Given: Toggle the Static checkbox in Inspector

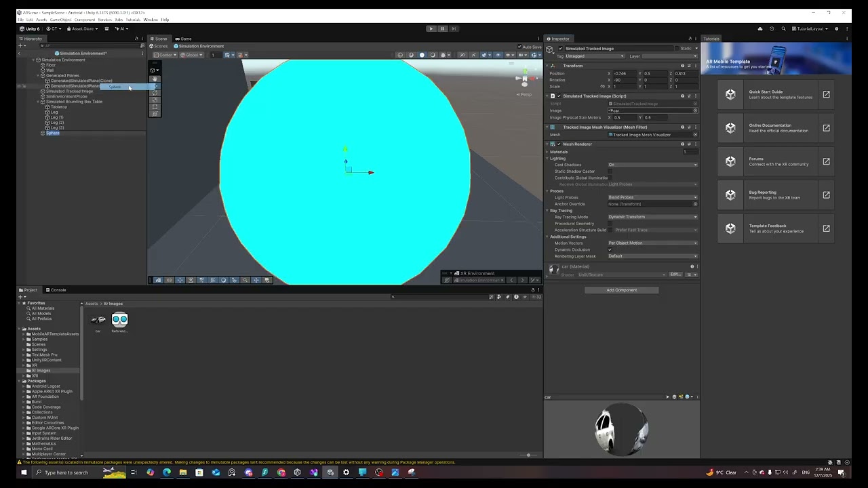Looking at the screenshot, I should (x=676, y=49).
